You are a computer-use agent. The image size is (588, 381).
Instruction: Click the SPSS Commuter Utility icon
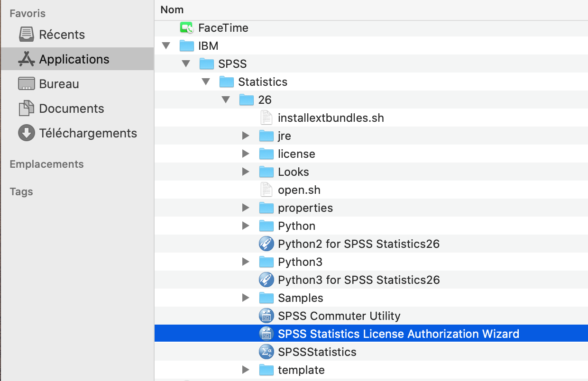(x=266, y=316)
